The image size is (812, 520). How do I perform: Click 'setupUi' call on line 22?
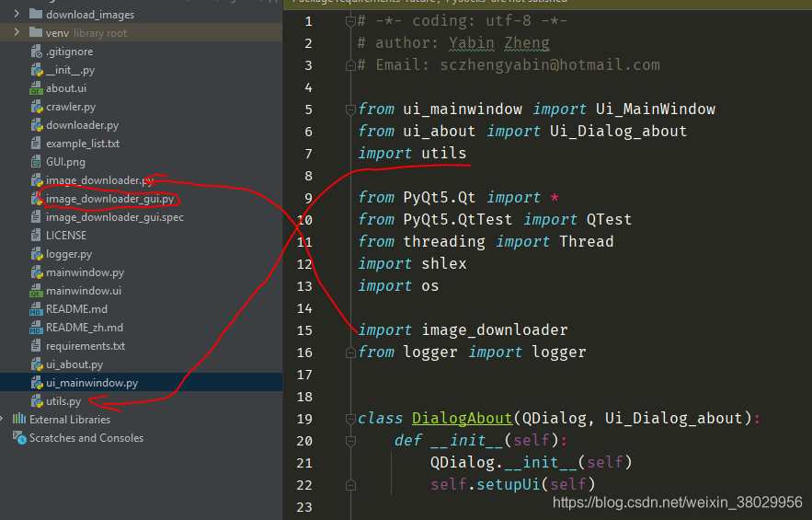pos(509,485)
